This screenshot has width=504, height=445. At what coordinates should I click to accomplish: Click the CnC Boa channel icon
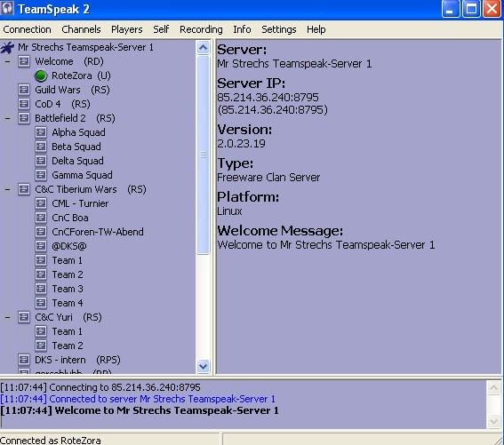point(41,218)
